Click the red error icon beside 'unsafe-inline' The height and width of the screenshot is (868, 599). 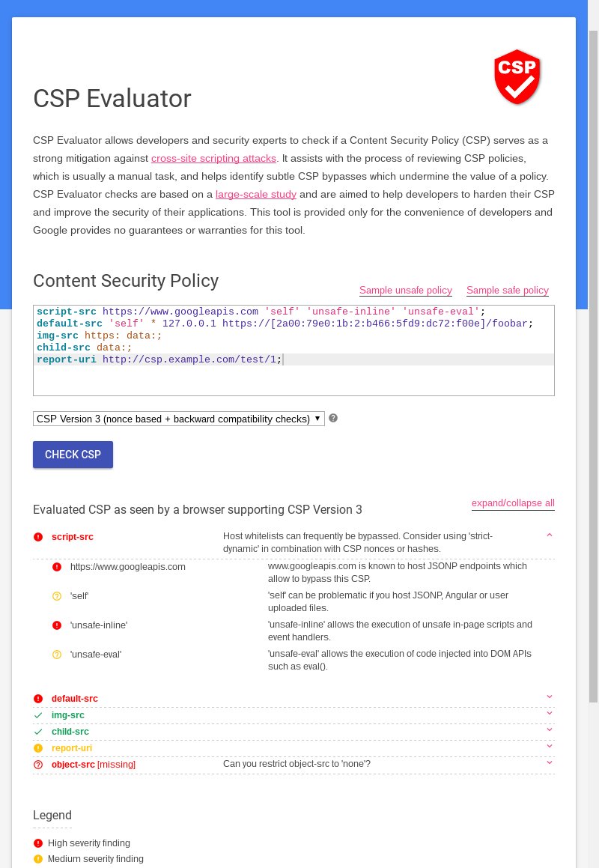[57, 625]
